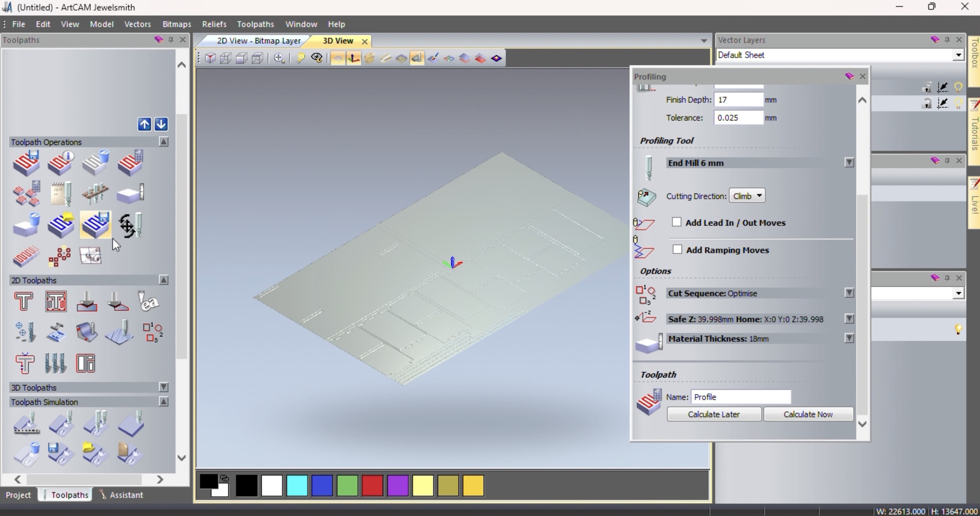Click the Material Setup block ruler icon
The width and height of the screenshot is (980, 516).
(x=130, y=194)
